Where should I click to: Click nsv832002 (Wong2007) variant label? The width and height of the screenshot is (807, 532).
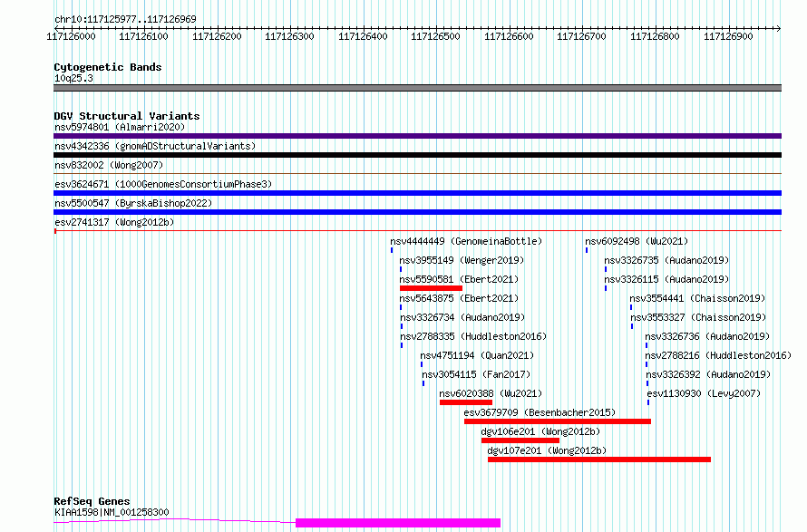click(x=109, y=165)
